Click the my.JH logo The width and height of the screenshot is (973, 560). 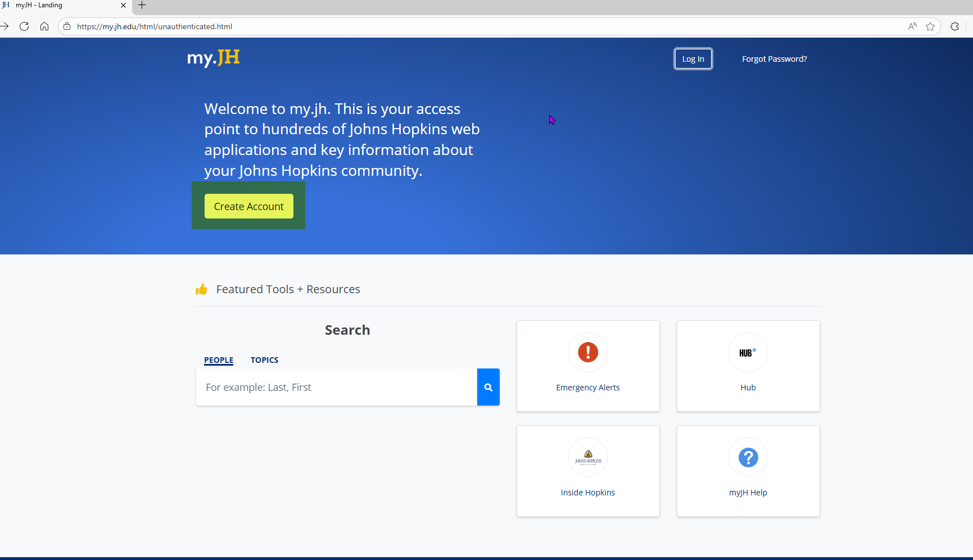click(x=214, y=58)
